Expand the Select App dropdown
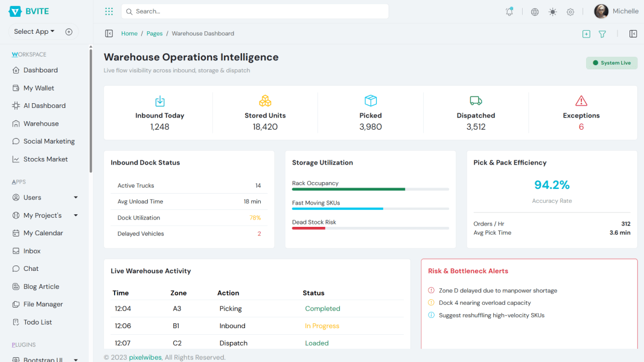 (33, 31)
